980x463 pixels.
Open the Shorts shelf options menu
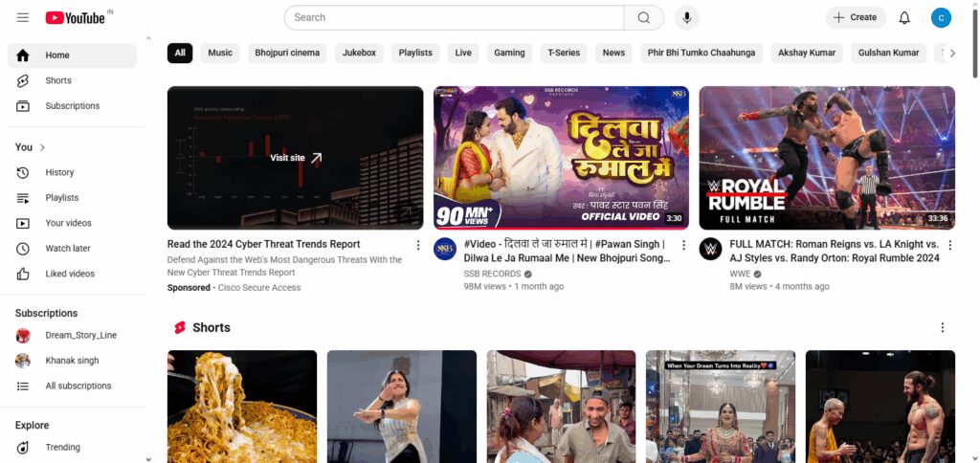pyautogui.click(x=943, y=327)
